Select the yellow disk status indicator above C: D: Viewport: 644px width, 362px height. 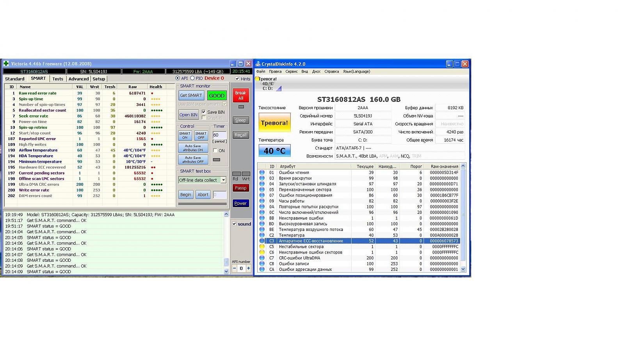(257, 79)
